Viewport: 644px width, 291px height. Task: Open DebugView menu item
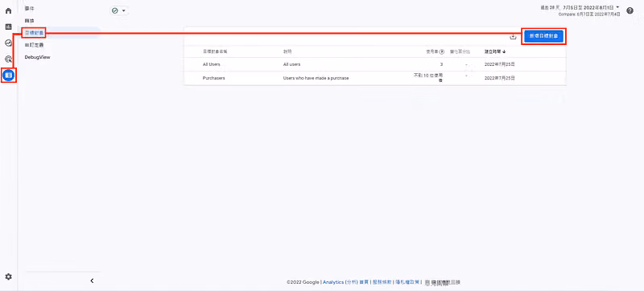tap(37, 57)
